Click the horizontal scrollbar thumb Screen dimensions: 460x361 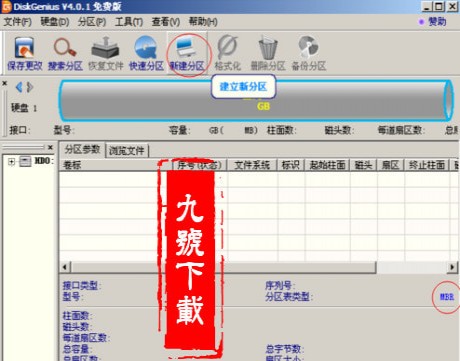224,267
